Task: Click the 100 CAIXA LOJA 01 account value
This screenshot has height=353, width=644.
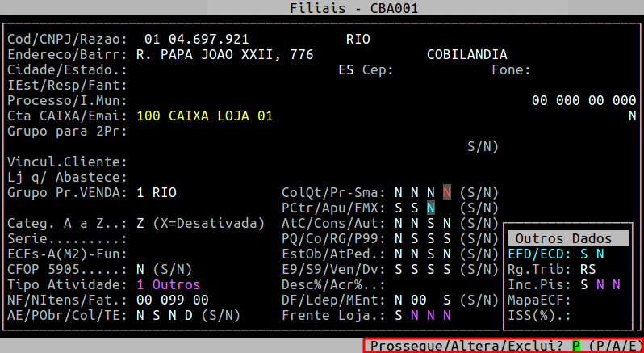Action: (205, 116)
